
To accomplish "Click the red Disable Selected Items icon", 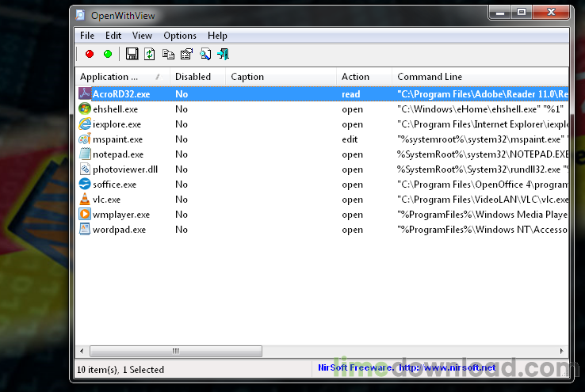I will (x=90, y=54).
